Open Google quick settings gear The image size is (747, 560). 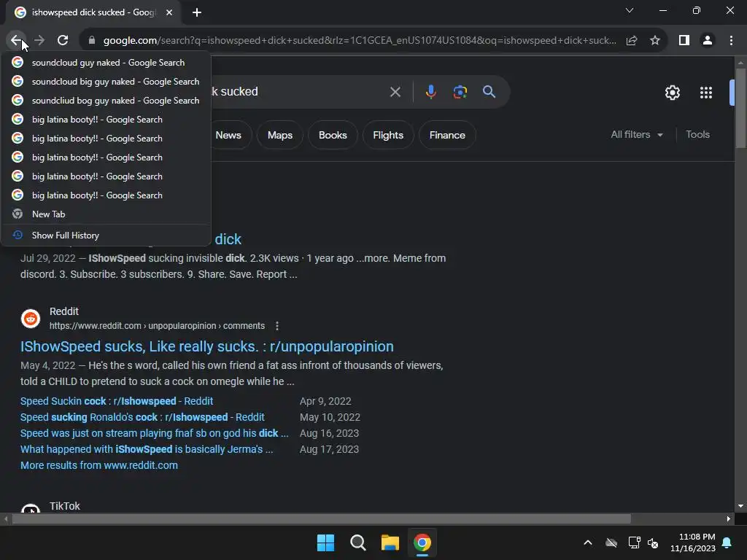coord(672,93)
